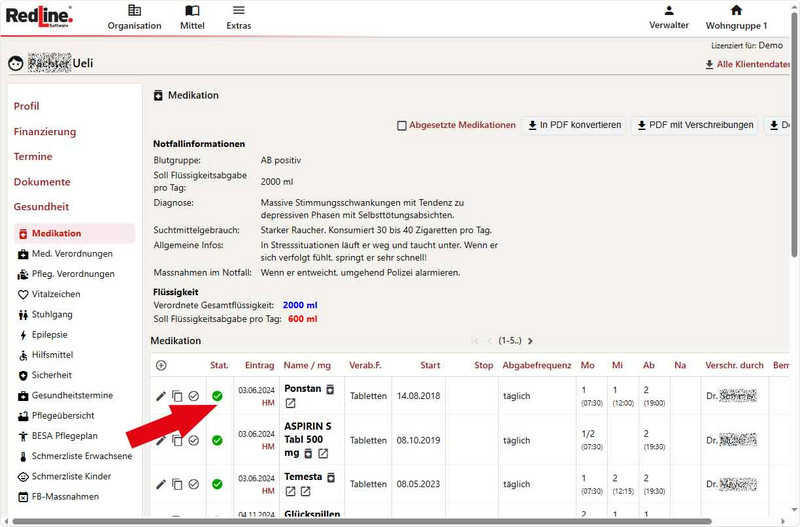Open the external link icon under Ponstan

click(290, 403)
